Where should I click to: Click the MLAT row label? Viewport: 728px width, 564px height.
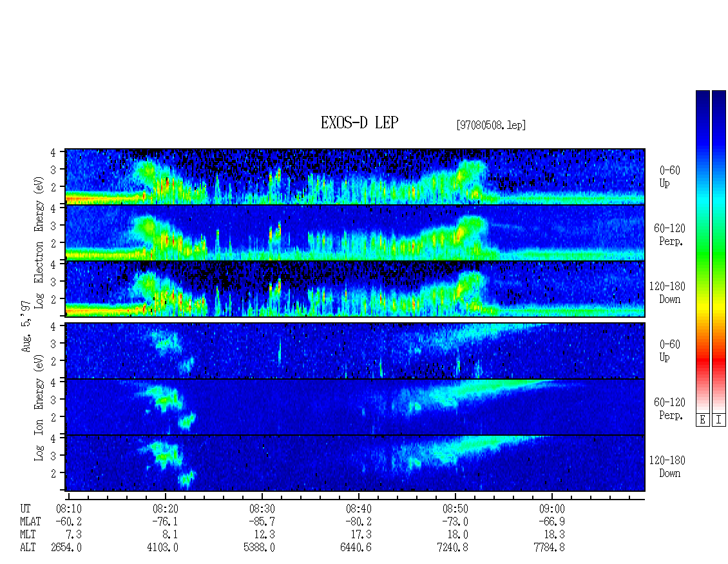pos(31,521)
